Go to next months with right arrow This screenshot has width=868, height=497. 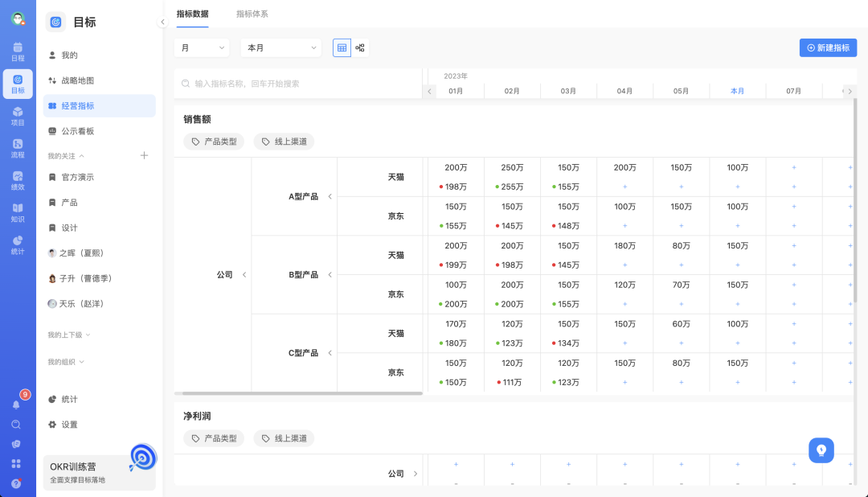pos(850,91)
